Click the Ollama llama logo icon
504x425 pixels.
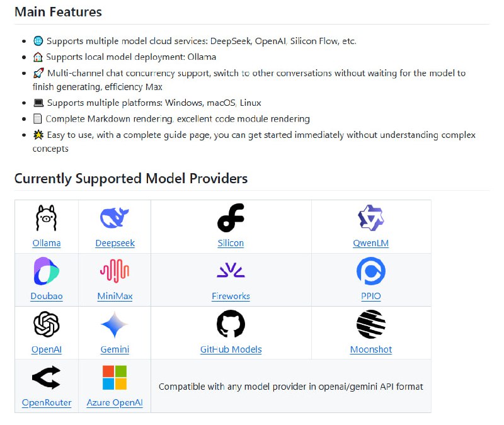[46, 218]
